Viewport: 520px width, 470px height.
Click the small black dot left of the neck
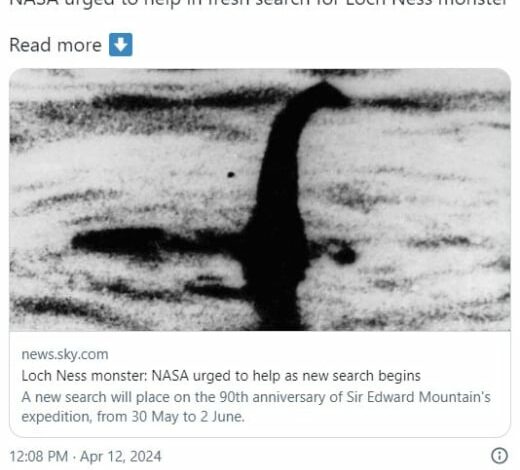[x=231, y=174]
